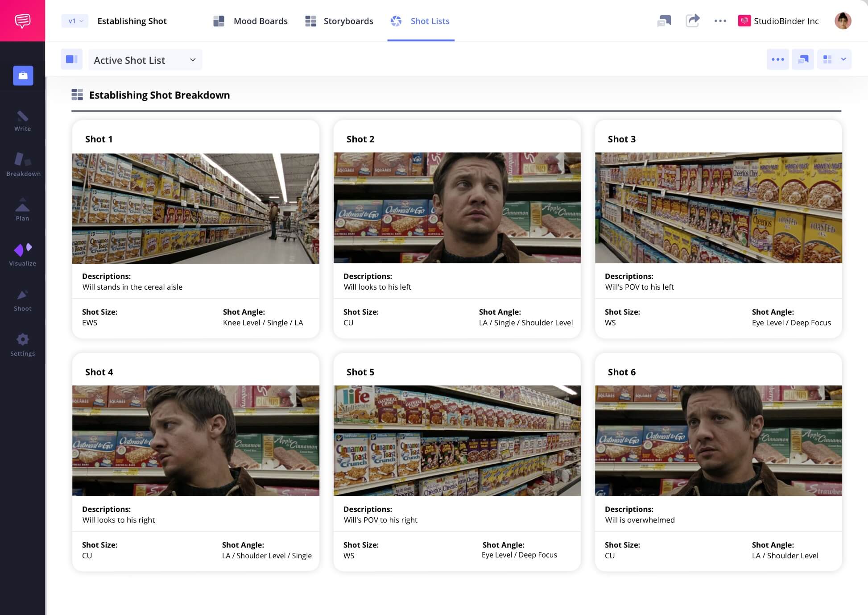This screenshot has width=868, height=615.
Task: Select the Visualize sidebar section
Action: point(22,255)
